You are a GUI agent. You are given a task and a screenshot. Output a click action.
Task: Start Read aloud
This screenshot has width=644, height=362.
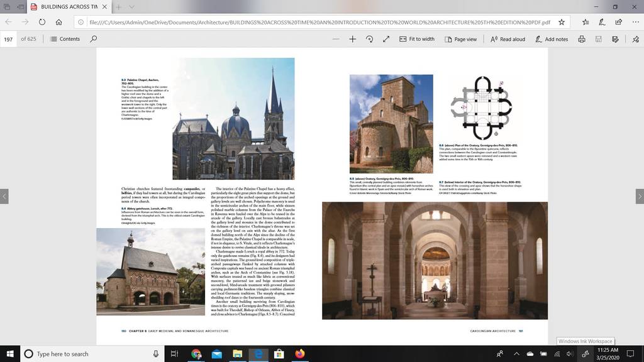(508, 39)
